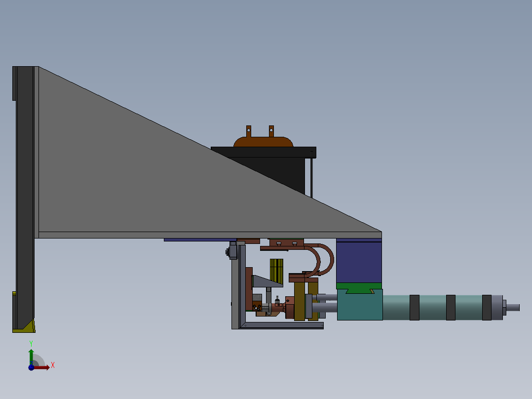532x399 pixels.
Task: Select the copper curved tube loop
Action: pos(319,260)
